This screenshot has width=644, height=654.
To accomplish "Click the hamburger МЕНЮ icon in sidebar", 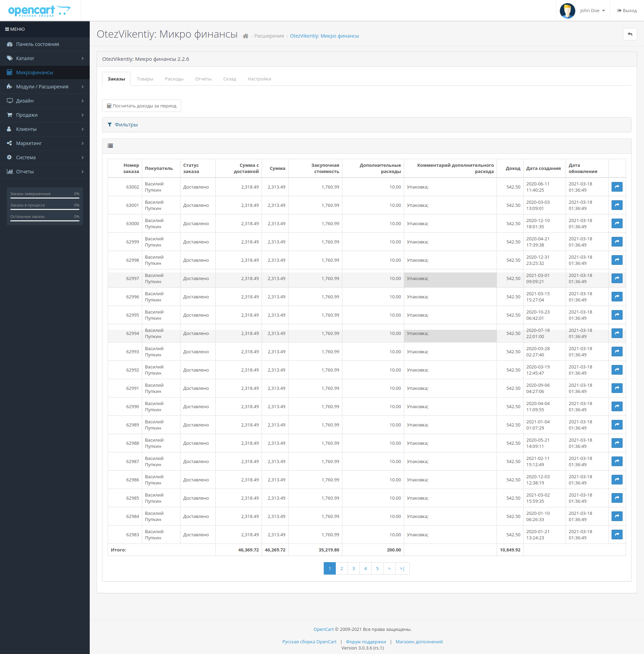I will click(x=7, y=29).
